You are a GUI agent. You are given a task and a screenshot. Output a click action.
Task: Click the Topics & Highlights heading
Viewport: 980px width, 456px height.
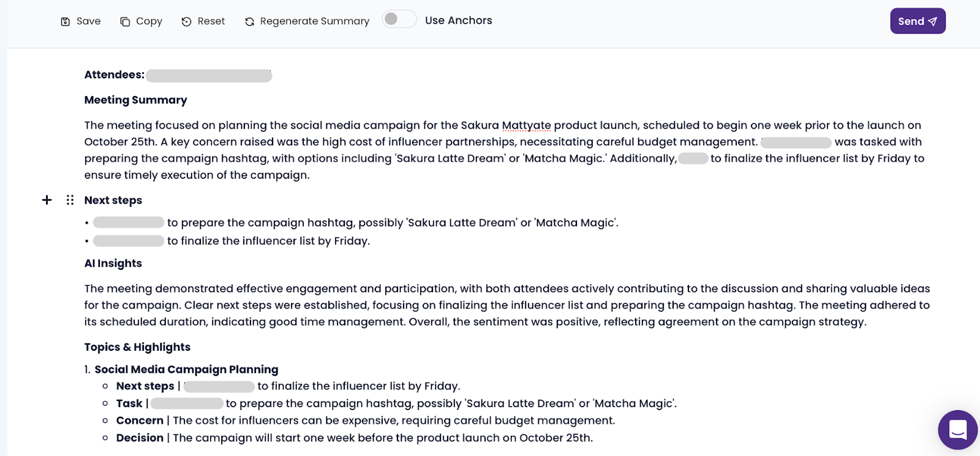[137, 347]
